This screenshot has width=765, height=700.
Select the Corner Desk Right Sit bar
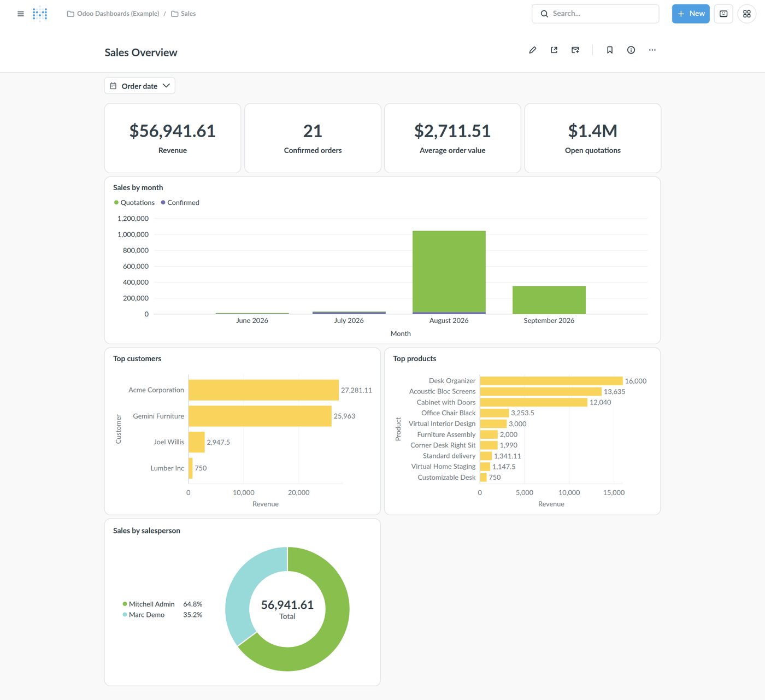click(x=489, y=445)
